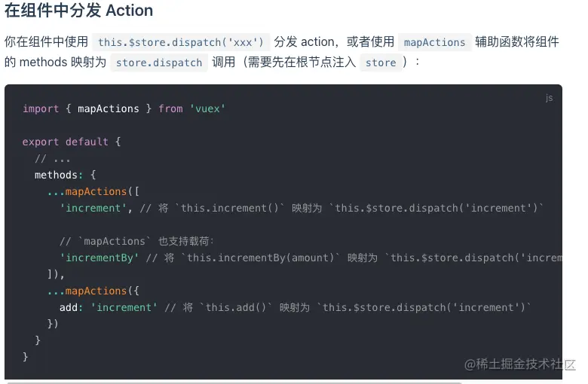Click the store inline code before the colon

[x=380, y=62]
